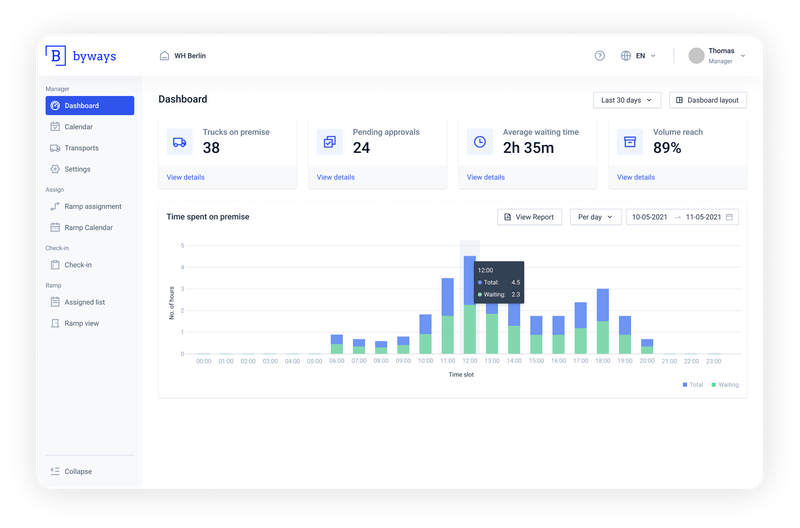Click the blue Total legend swatch

pyautogui.click(x=685, y=385)
